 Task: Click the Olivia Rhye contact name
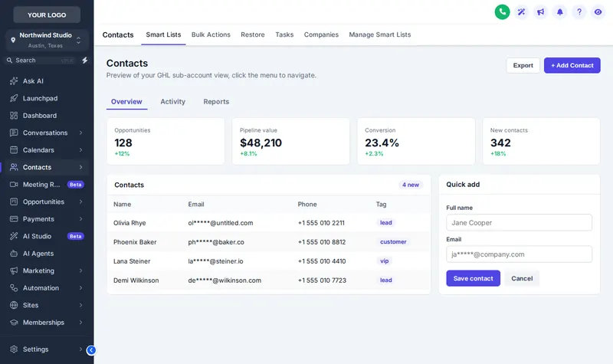(129, 223)
